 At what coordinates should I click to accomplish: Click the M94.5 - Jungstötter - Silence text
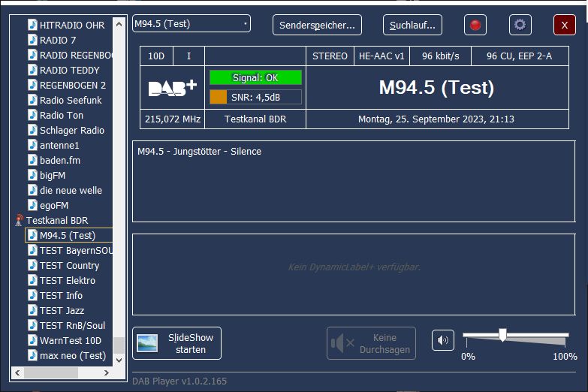point(199,151)
